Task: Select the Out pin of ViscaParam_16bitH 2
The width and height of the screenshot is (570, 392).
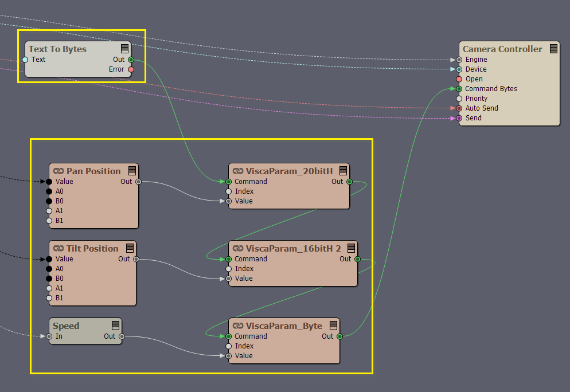Action: (x=357, y=259)
